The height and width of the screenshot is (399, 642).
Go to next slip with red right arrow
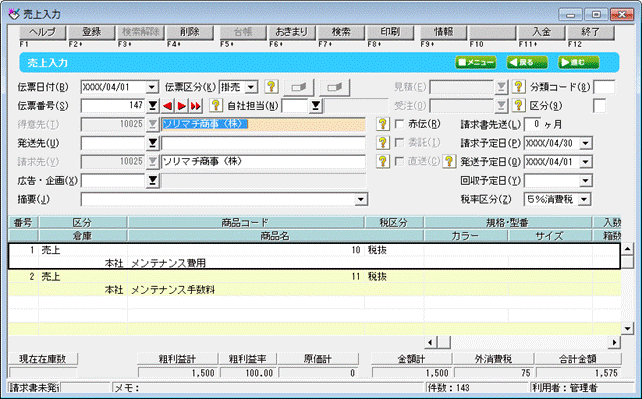[181, 106]
